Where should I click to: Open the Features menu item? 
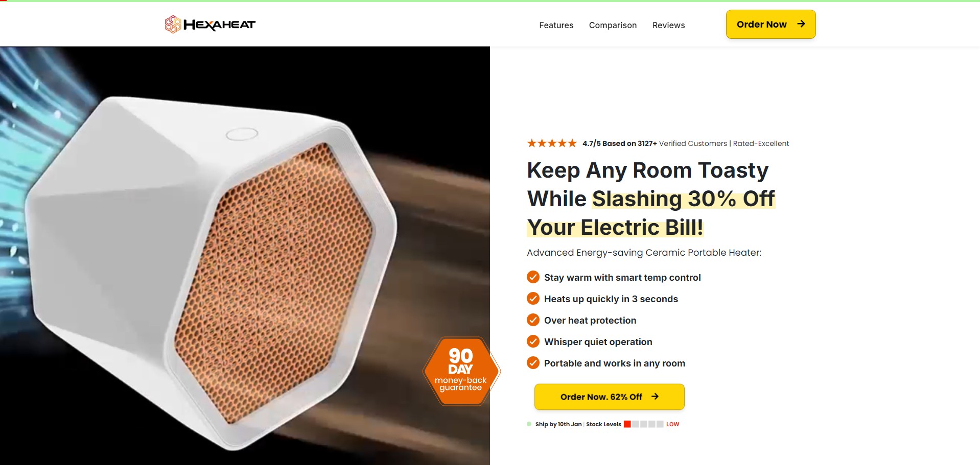tap(556, 25)
